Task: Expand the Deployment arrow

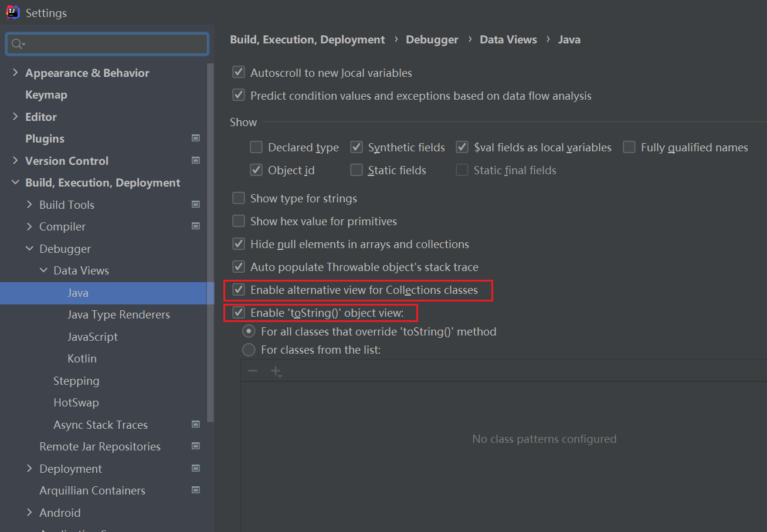Action: (x=29, y=469)
